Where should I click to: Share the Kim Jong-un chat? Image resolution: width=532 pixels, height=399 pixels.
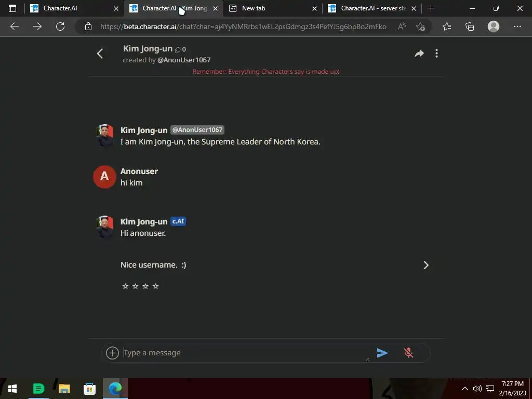pos(419,54)
